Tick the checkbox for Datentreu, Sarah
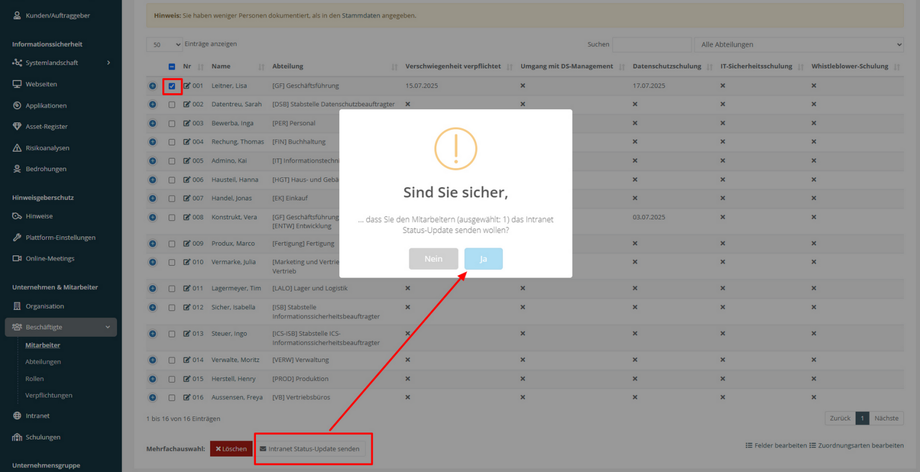 coord(172,104)
